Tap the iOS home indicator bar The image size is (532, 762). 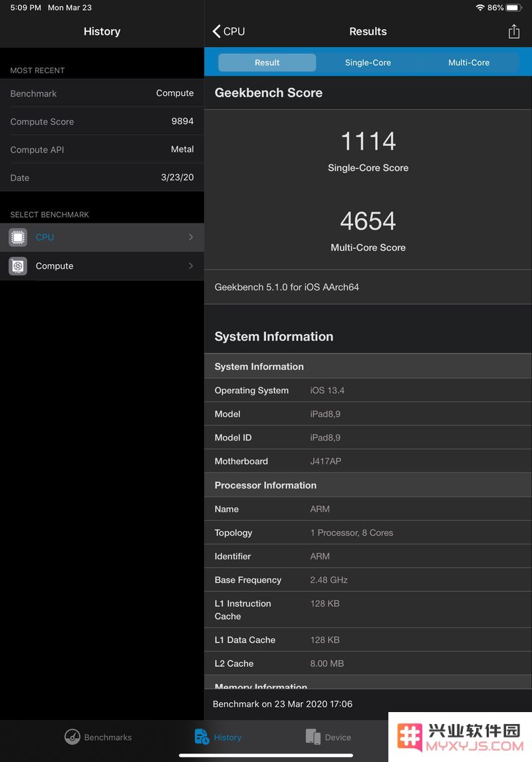click(x=266, y=755)
